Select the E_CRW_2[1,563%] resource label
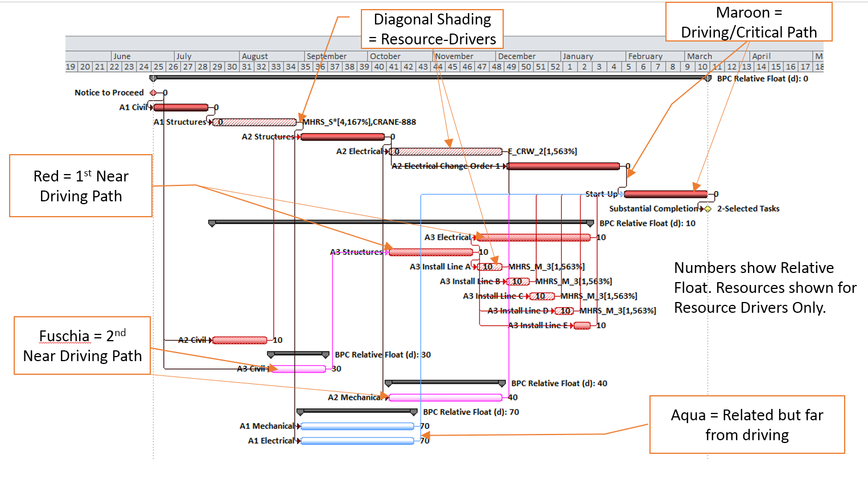This screenshot has width=868, height=480. [542, 151]
